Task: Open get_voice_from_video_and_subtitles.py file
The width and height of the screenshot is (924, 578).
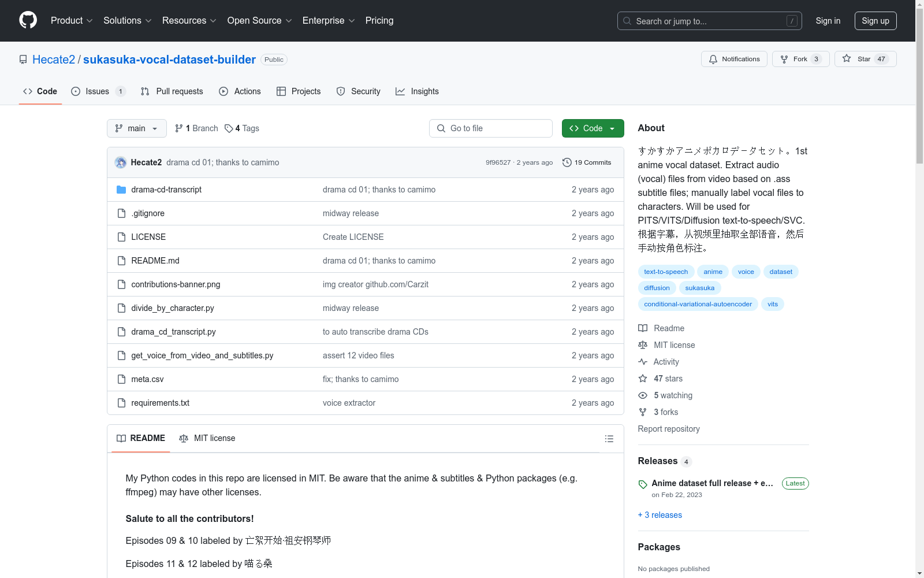Action: (x=202, y=355)
